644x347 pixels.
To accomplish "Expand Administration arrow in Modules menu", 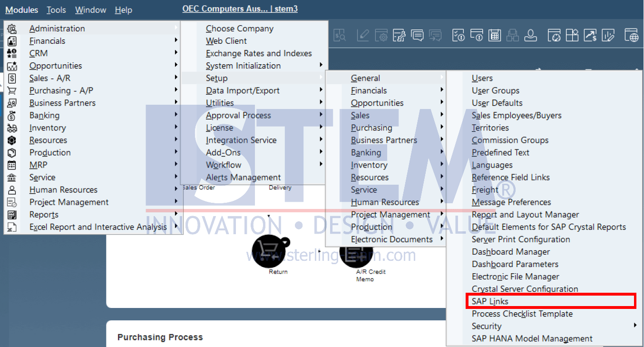I will coord(176,28).
